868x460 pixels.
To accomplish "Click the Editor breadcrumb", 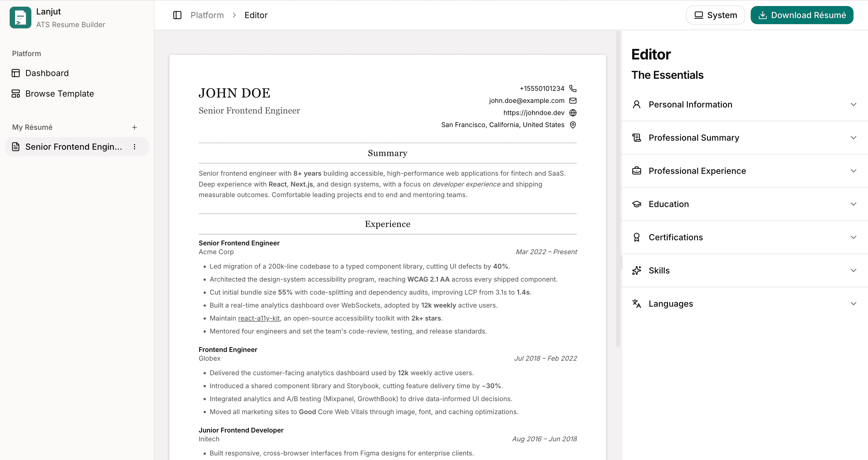I will click(256, 15).
